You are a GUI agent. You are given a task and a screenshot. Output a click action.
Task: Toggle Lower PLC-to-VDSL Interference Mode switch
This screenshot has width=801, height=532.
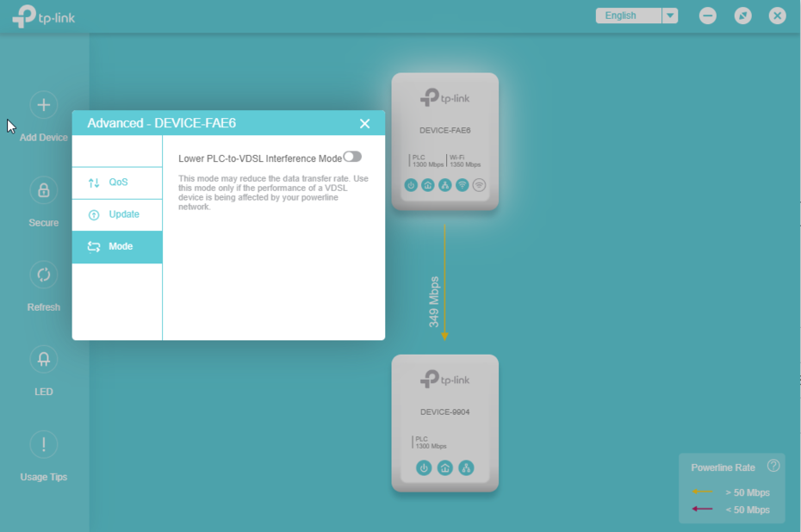352,157
